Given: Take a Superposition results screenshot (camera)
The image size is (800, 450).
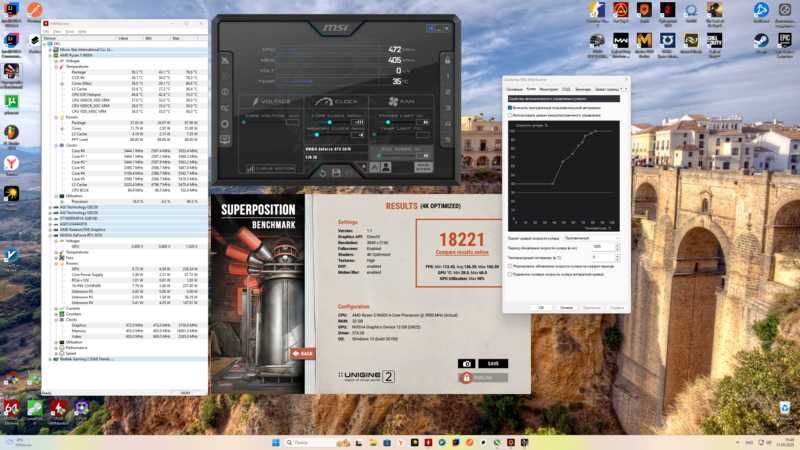Looking at the screenshot, I should tap(466, 363).
